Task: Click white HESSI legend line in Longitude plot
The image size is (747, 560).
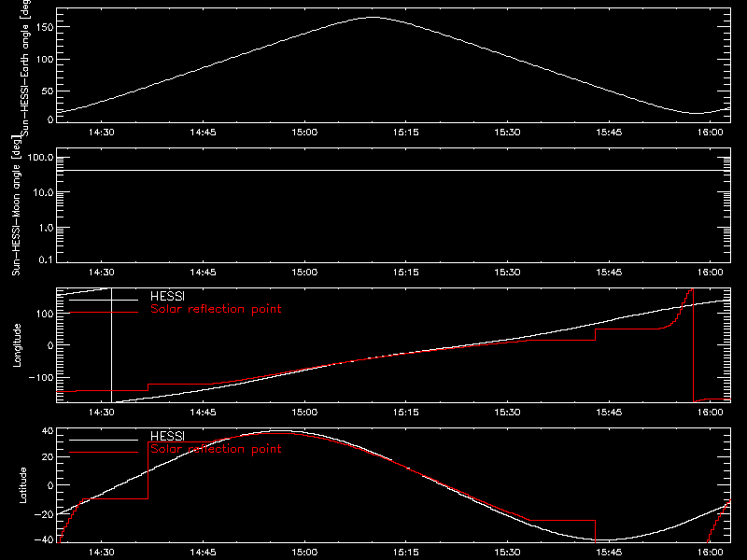Action: pyautogui.click(x=104, y=300)
